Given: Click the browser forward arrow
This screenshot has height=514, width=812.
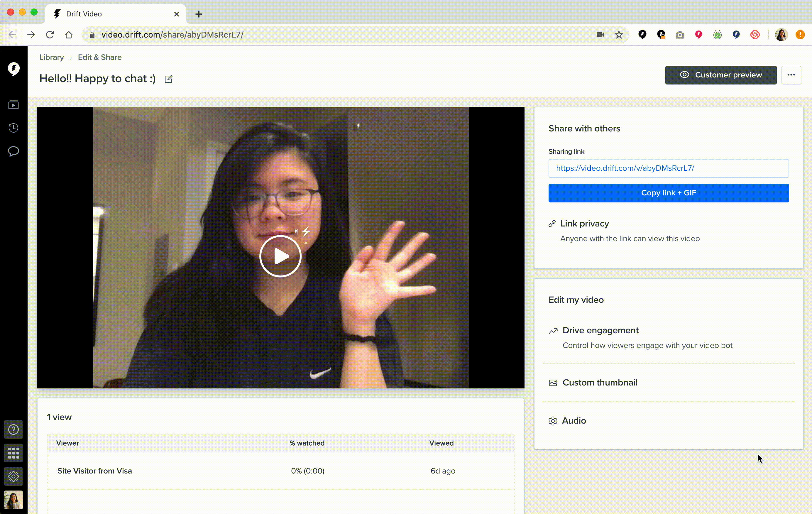Looking at the screenshot, I should pos(31,34).
